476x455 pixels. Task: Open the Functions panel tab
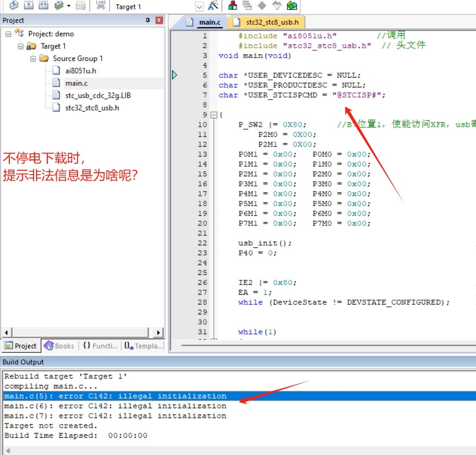(100, 346)
